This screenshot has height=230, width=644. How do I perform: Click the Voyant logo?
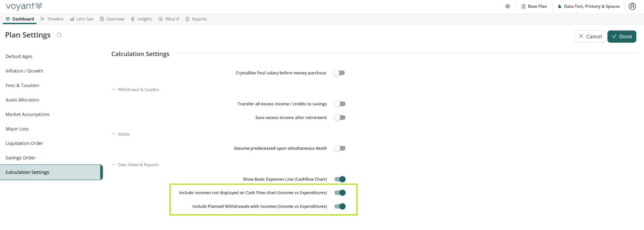tap(24, 6)
